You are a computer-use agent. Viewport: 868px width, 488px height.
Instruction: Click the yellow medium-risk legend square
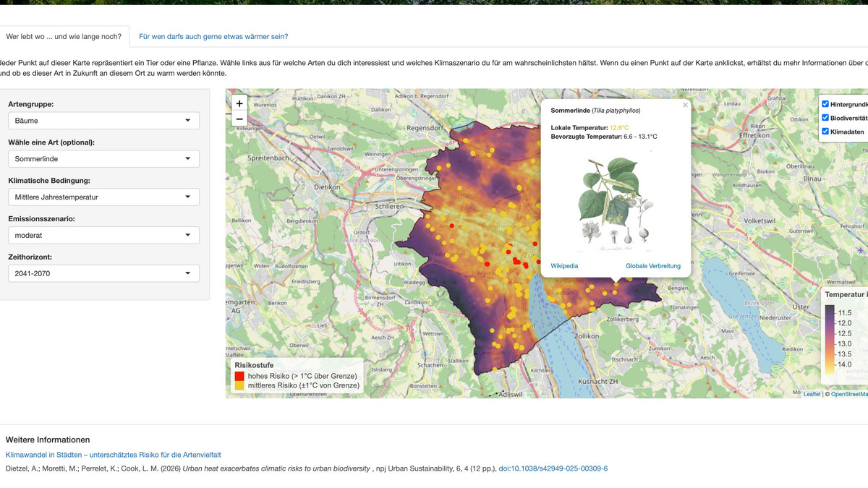click(x=239, y=386)
